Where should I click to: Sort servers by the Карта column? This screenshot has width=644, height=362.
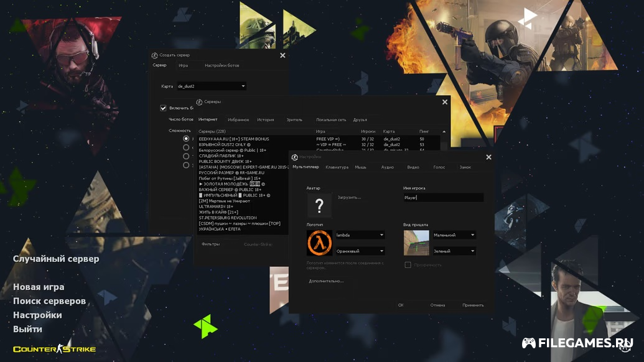pos(388,131)
